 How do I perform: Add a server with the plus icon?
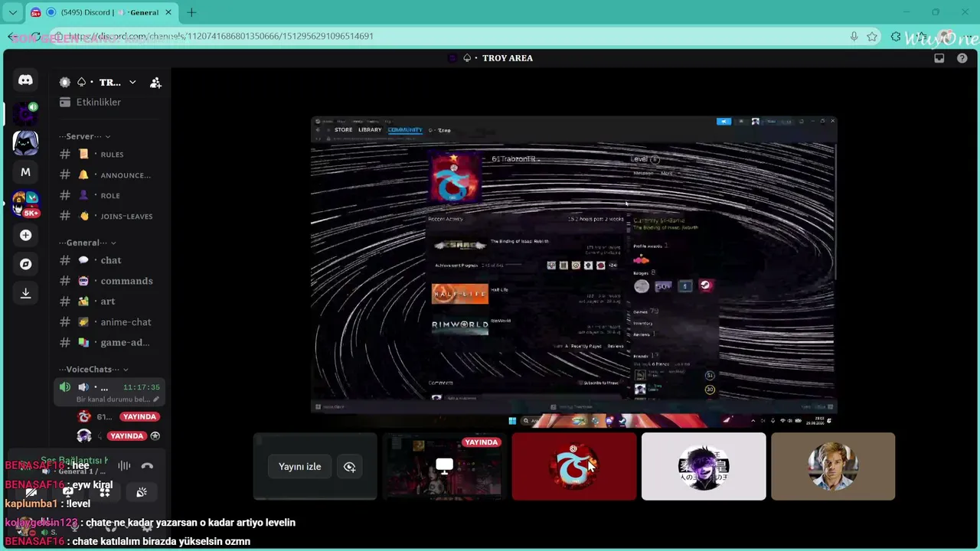click(25, 235)
